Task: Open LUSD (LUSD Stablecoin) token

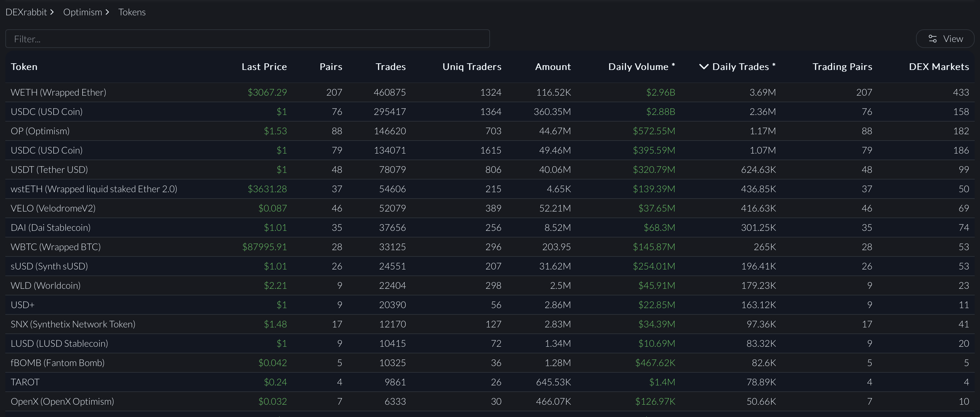Action: tap(59, 344)
